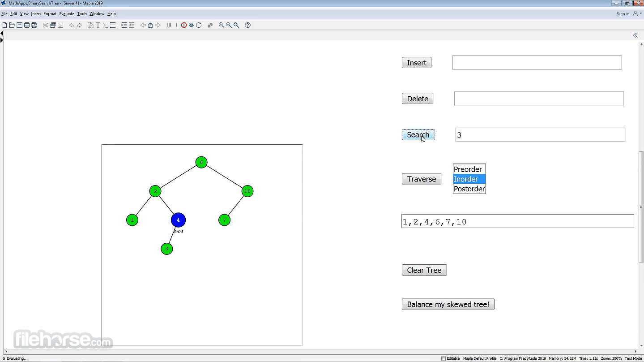644x362 pixels.
Task: Paste clipboard contents from the toolbar
Action: pos(60,25)
